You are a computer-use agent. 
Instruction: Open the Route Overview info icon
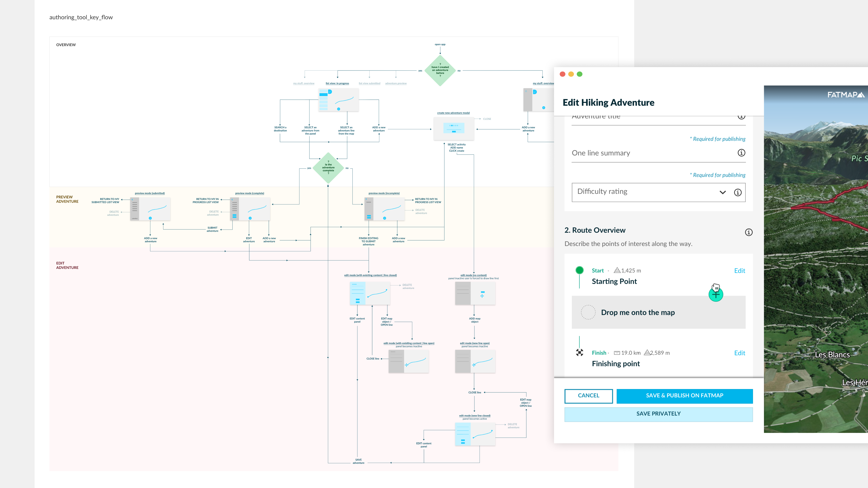point(748,232)
